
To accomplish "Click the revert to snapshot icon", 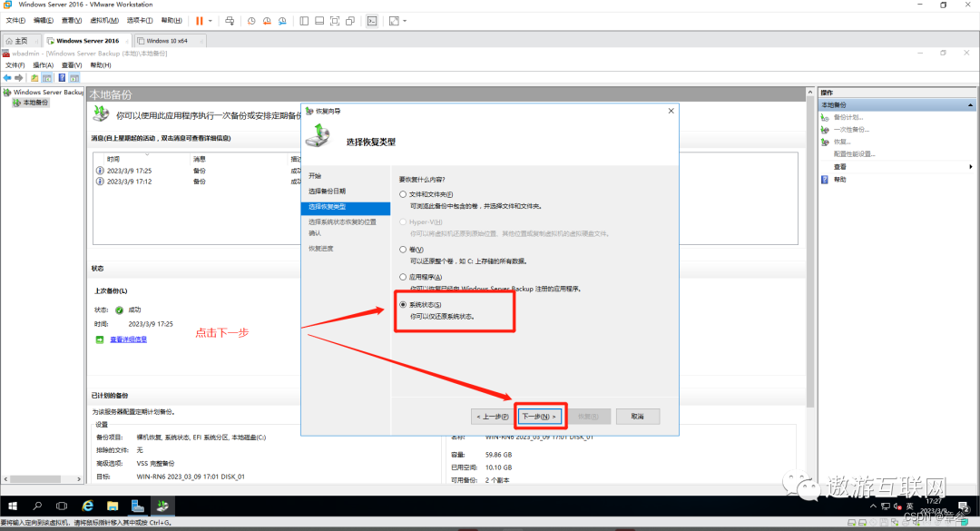I will pos(267,21).
